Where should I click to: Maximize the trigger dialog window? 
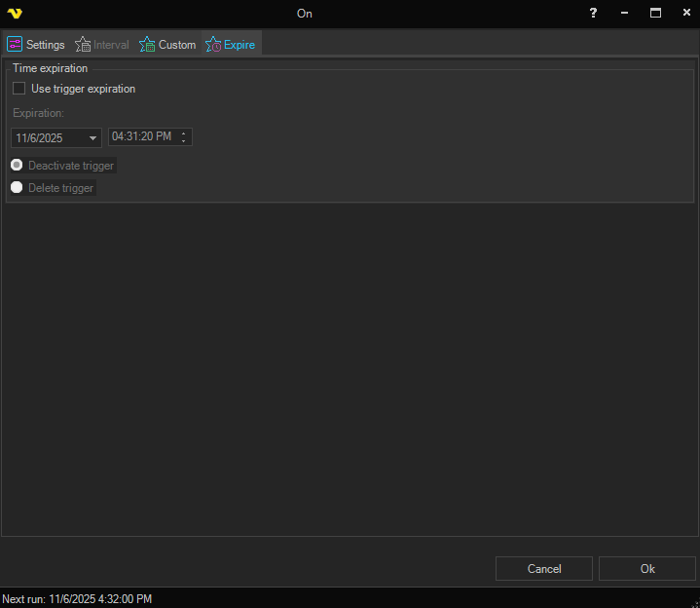click(x=655, y=14)
